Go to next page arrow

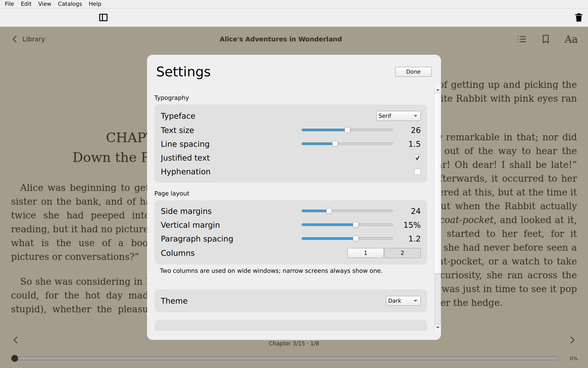pos(572,340)
